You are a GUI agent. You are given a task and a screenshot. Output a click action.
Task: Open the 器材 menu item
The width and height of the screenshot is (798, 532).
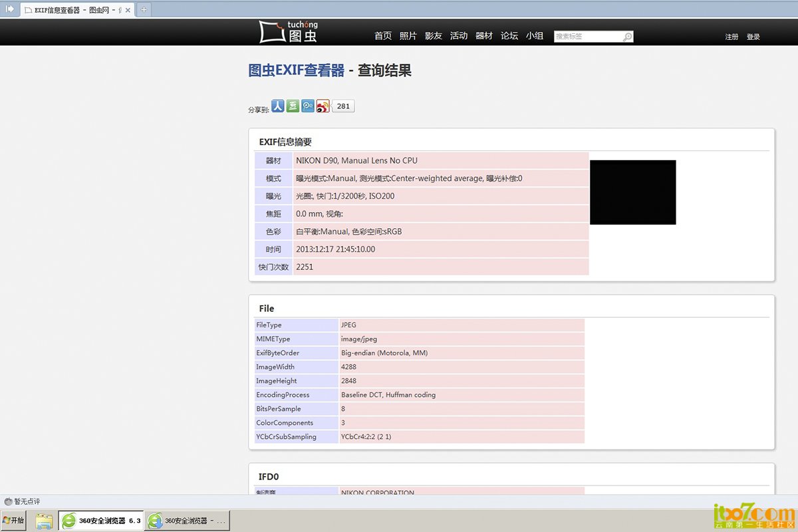pyautogui.click(x=484, y=36)
